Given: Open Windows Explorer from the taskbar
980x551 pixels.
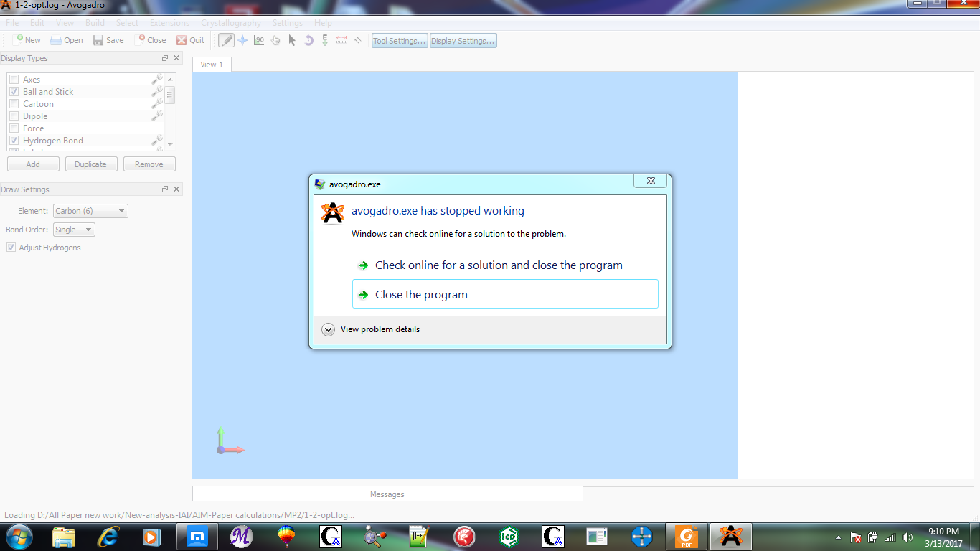Looking at the screenshot, I should click(x=64, y=536).
